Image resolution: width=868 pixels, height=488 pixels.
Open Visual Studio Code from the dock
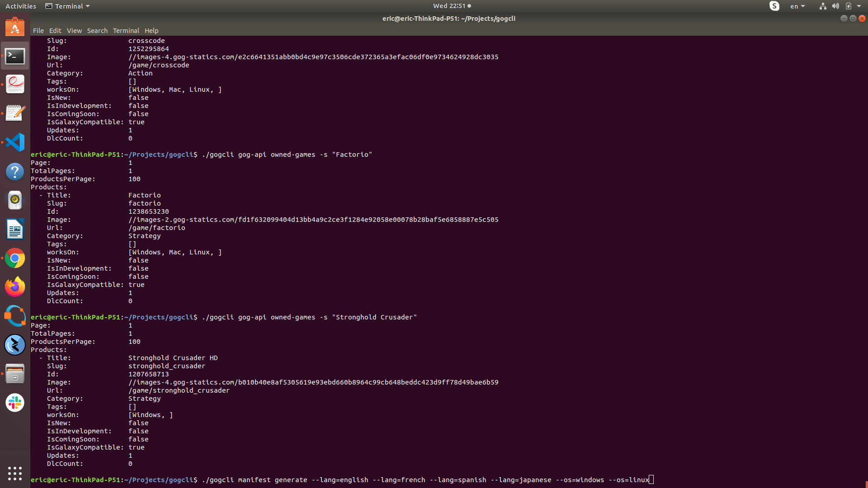pos(15,142)
